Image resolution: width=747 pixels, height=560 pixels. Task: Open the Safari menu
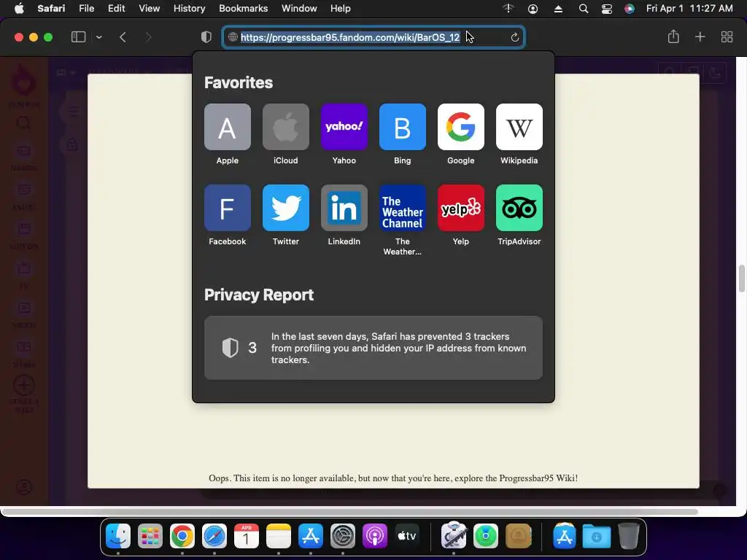[x=51, y=8]
